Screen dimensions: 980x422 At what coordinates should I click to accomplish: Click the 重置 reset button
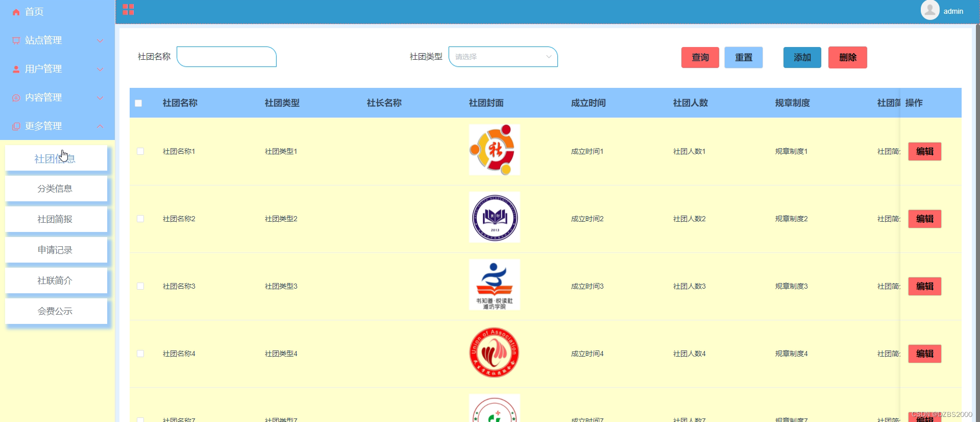point(743,57)
